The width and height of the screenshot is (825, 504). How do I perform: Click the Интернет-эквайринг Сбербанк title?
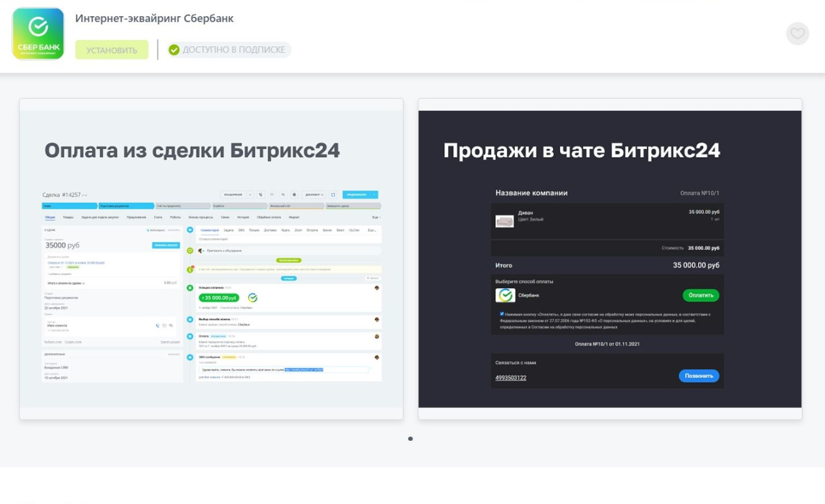click(155, 19)
